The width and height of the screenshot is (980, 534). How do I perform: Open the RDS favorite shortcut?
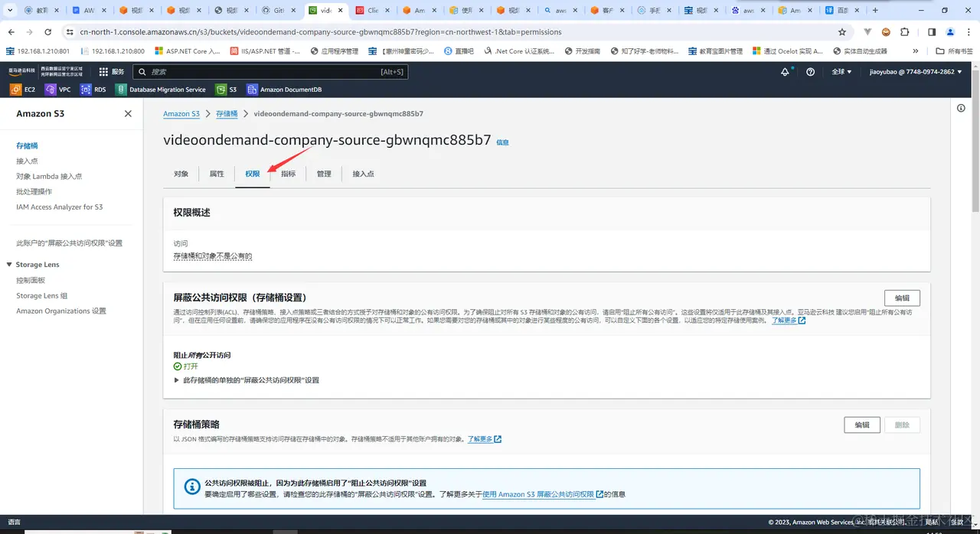coord(93,90)
